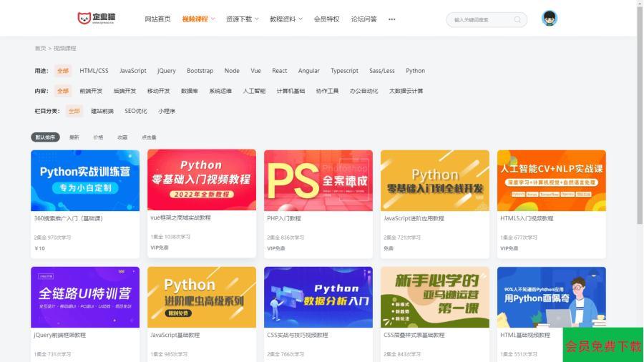Select the 默认排序 sort tab
This screenshot has width=644, height=362.
pyautogui.click(x=45, y=137)
